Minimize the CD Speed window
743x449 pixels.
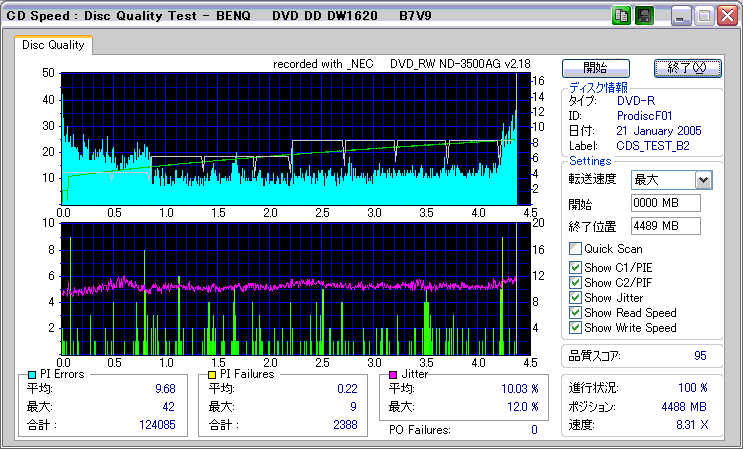(x=682, y=16)
